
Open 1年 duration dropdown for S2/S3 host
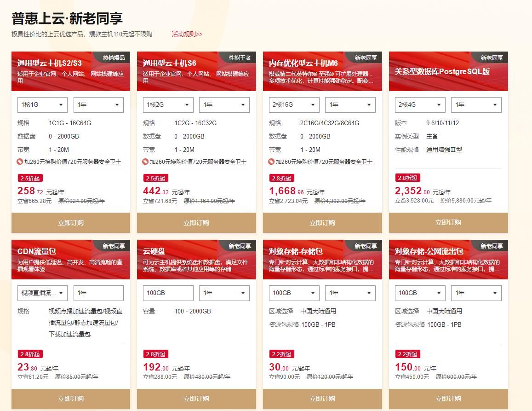(98, 104)
